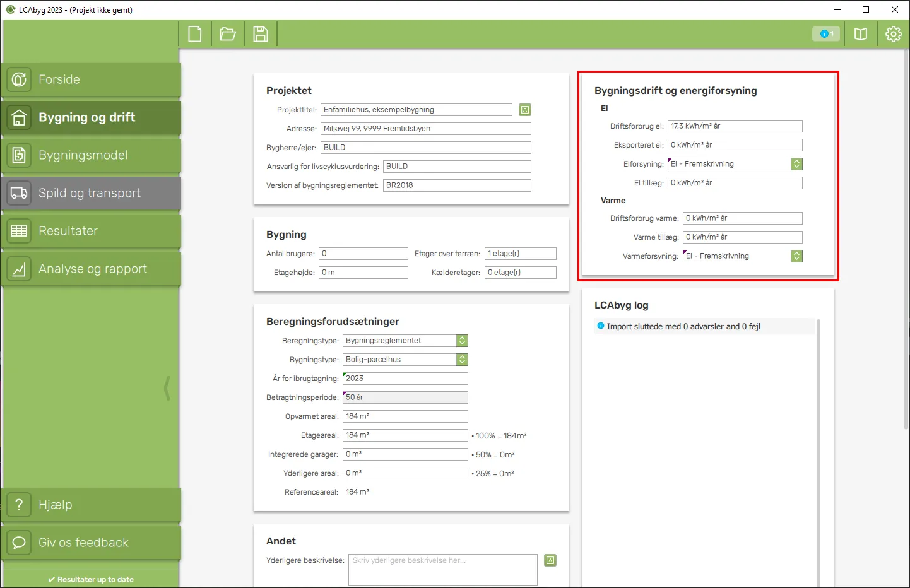Open the Hjælp section
The width and height of the screenshot is (910, 588).
tap(91, 505)
